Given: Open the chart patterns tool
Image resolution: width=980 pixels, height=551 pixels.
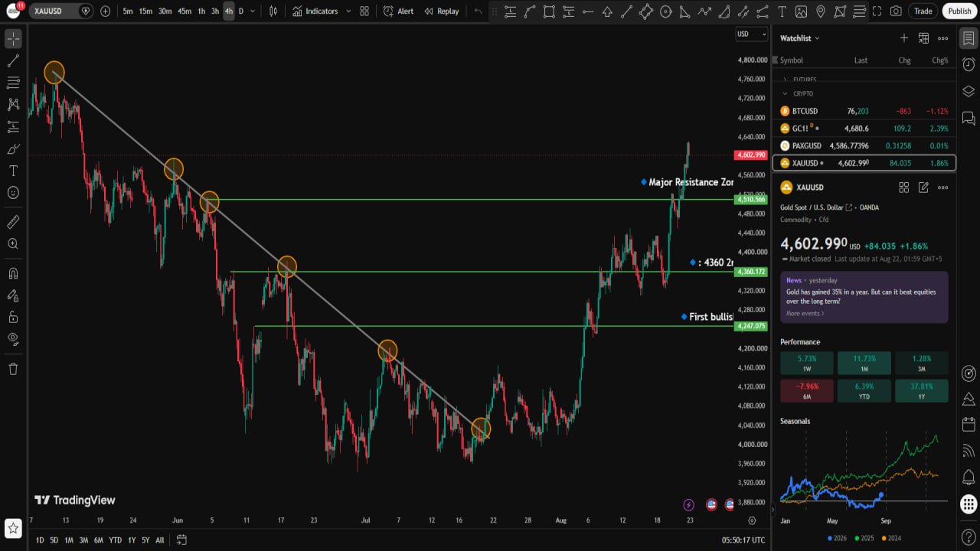Looking at the screenshot, I should 13,104.
